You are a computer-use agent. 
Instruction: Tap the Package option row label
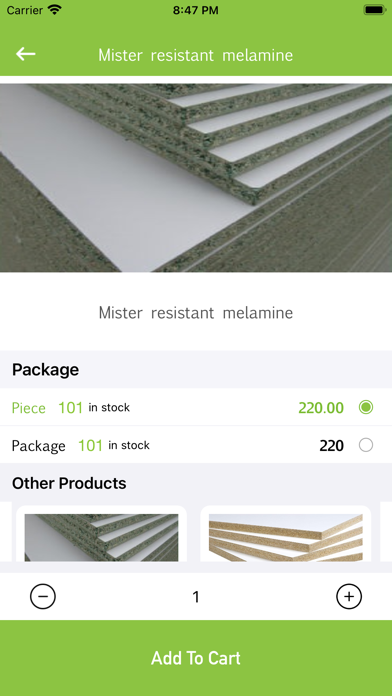point(39,446)
